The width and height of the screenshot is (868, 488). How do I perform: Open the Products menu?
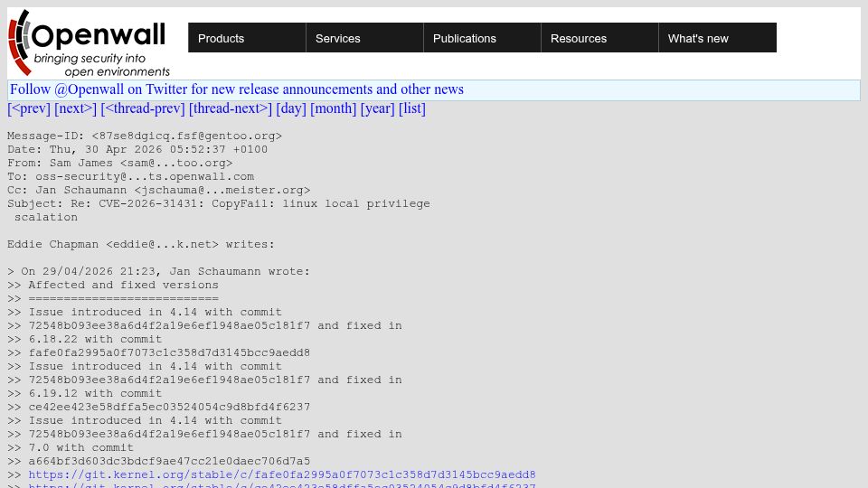tap(247, 38)
